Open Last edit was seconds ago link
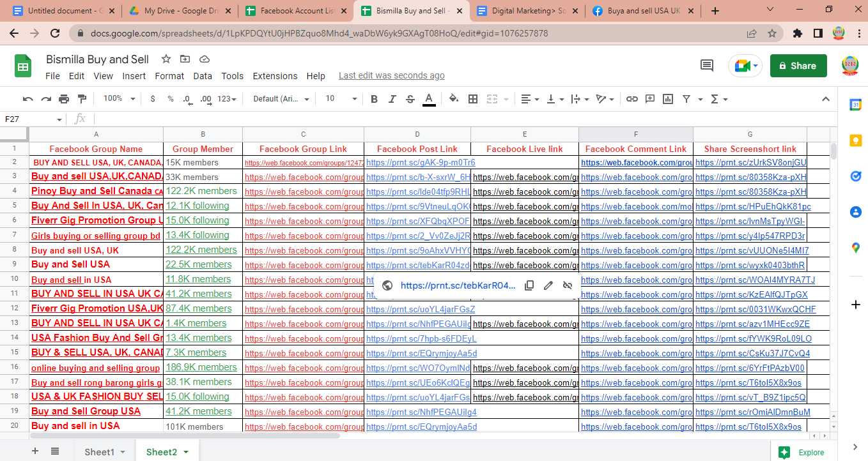Viewport: 868px width, 461px height. (392, 75)
